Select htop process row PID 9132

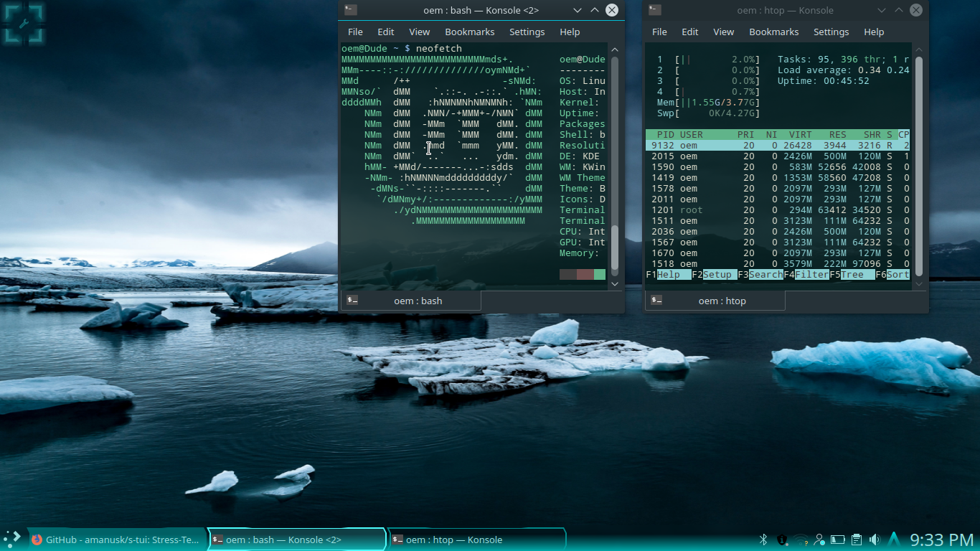click(x=778, y=146)
